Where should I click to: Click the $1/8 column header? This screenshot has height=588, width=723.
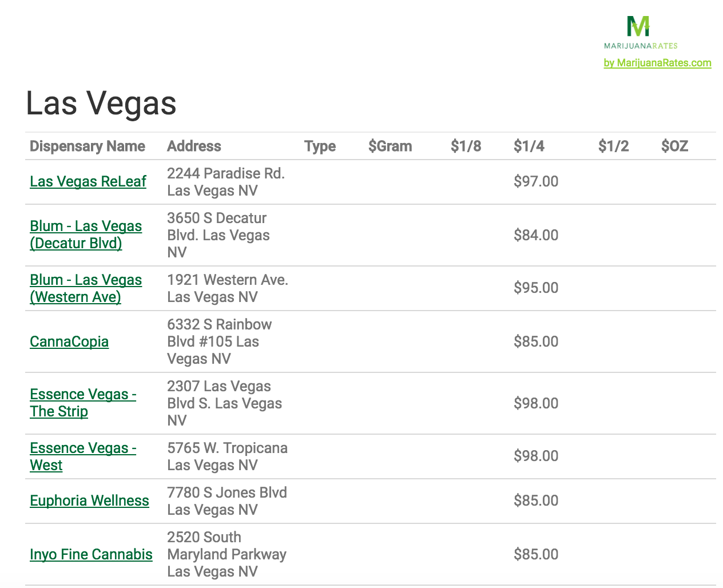coord(466,146)
